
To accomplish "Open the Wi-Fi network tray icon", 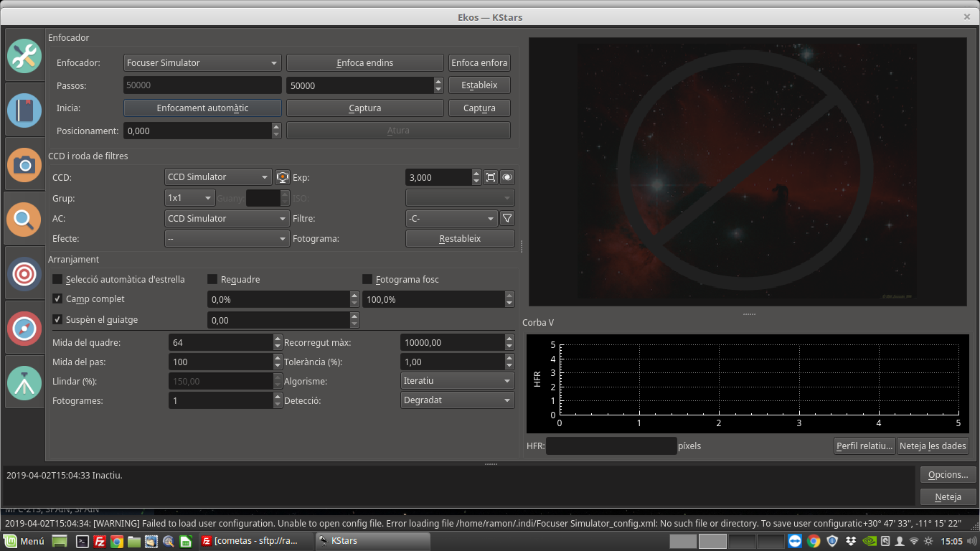I will click(x=914, y=541).
